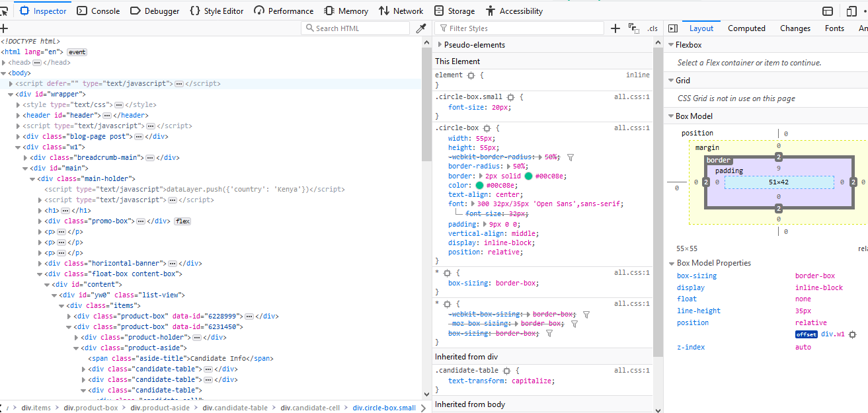The height and width of the screenshot is (413, 868).
Task: Toggle the .cls class panel button
Action: [x=652, y=28]
